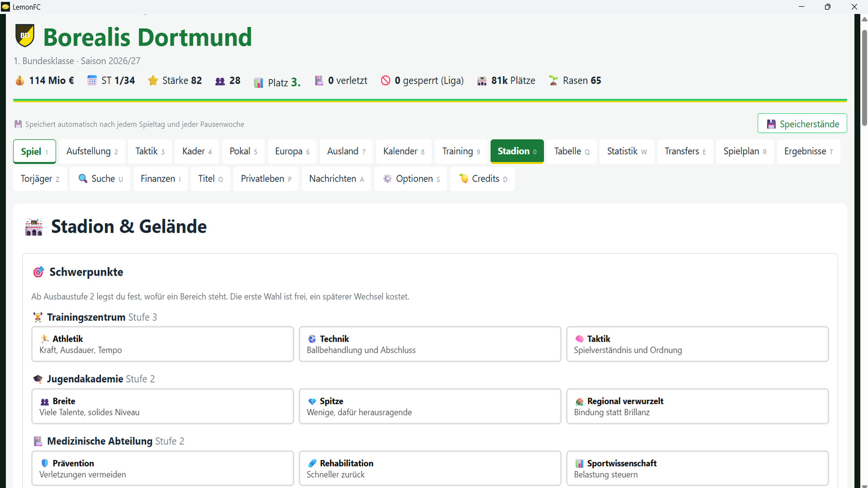Go to the Transfers tab
Image resolution: width=868 pixels, height=488 pixels.
(685, 151)
